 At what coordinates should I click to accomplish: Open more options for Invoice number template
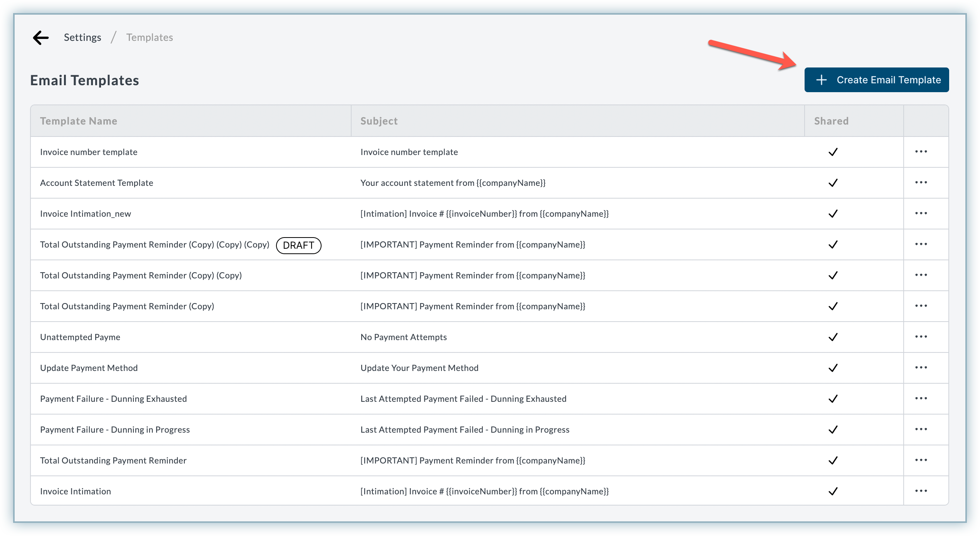tap(921, 152)
